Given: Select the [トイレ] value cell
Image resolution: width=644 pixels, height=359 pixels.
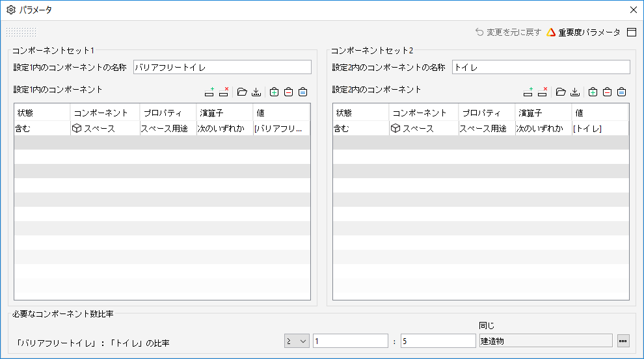Looking at the screenshot, I should 600,129.
